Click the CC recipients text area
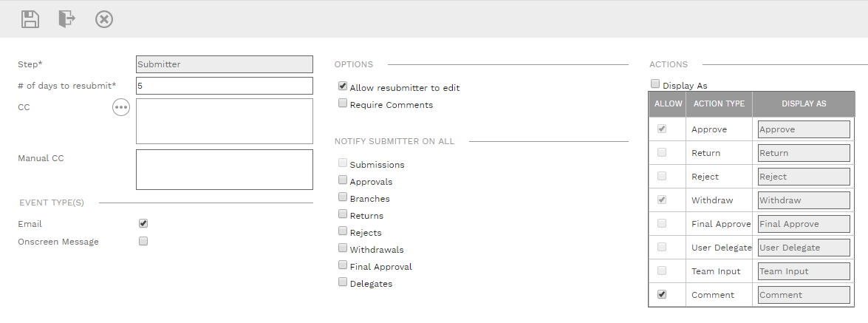 [x=225, y=121]
